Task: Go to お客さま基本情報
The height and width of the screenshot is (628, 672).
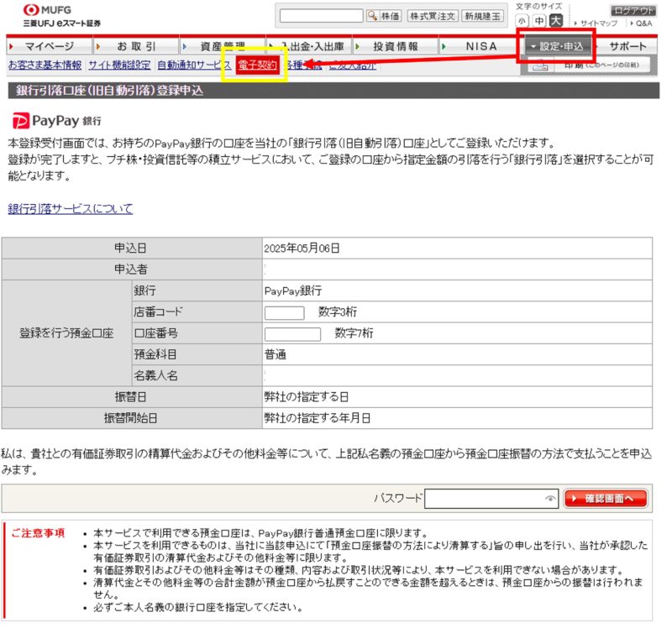Action: coord(45,65)
